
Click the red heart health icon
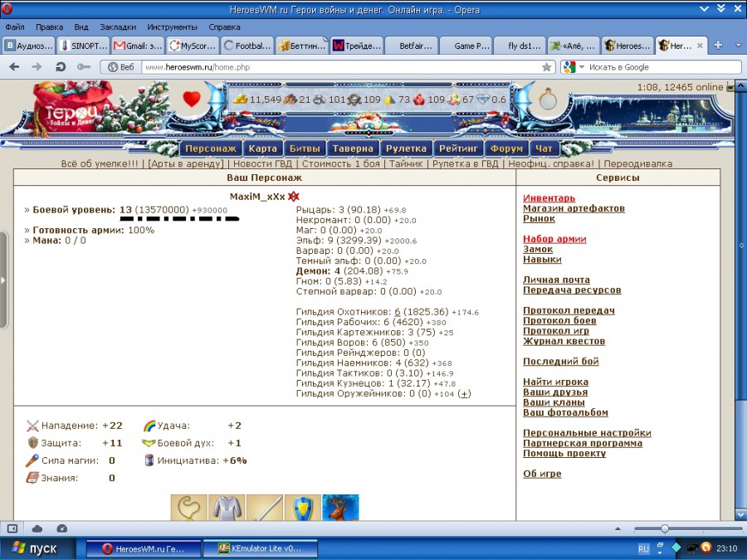(192, 99)
